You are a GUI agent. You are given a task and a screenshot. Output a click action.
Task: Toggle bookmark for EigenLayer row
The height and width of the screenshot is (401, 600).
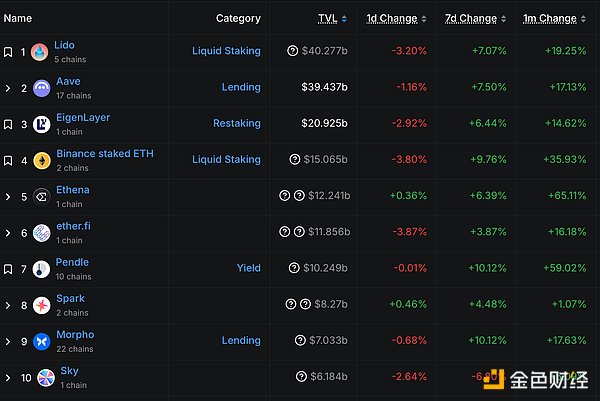click(x=8, y=124)
